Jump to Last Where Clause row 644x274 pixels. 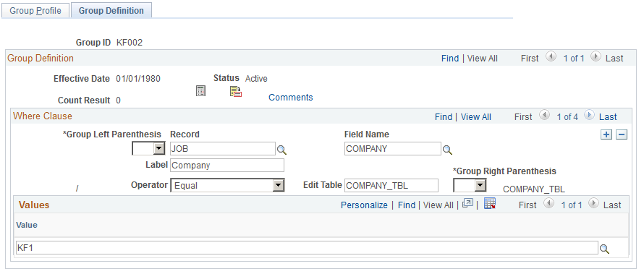[x=608, y=117]
